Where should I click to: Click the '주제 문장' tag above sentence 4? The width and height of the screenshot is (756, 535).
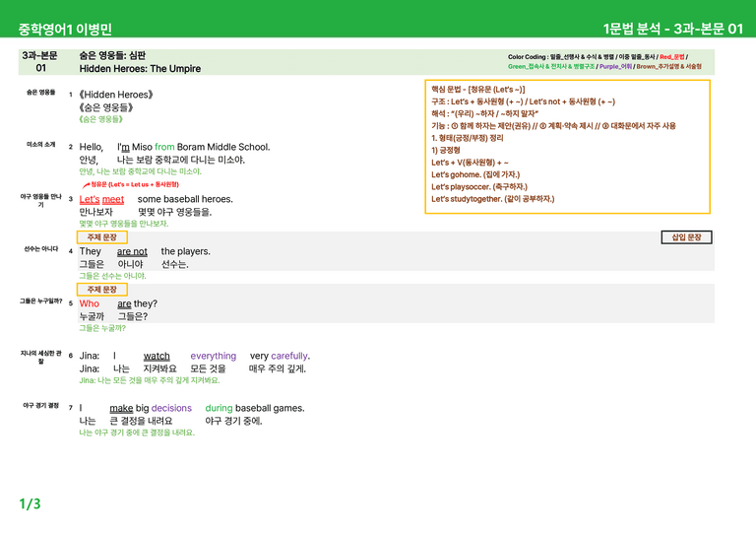[x=102, y=237]
